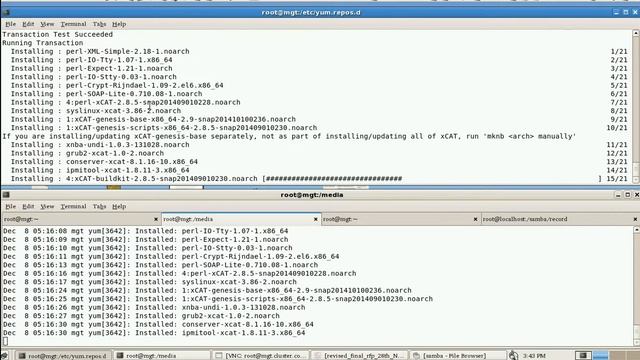Viewport: 640px width, 360px height.
Task: Close the root@localhost:/samba/record tab
Action: (635, 220)
